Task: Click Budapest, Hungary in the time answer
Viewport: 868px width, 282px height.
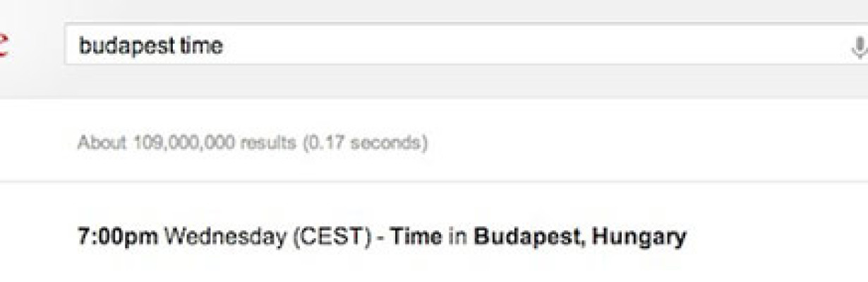Action: point(579,238)
